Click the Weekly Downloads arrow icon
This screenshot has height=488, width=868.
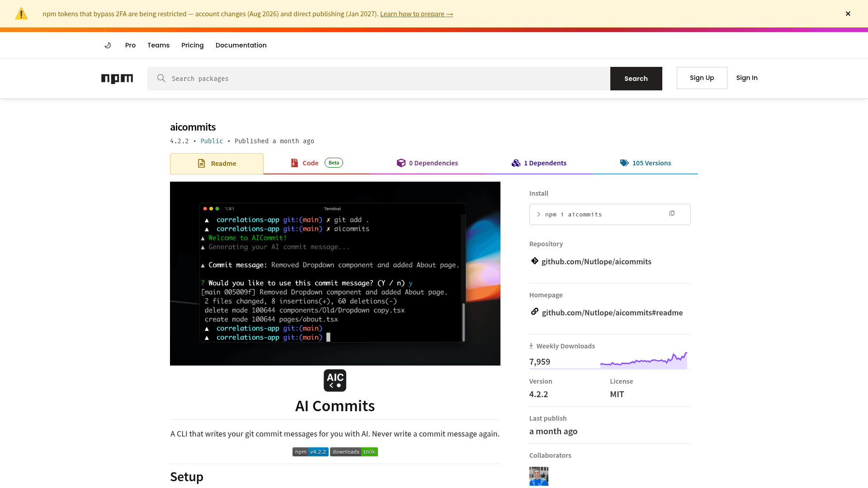(531, 346)
